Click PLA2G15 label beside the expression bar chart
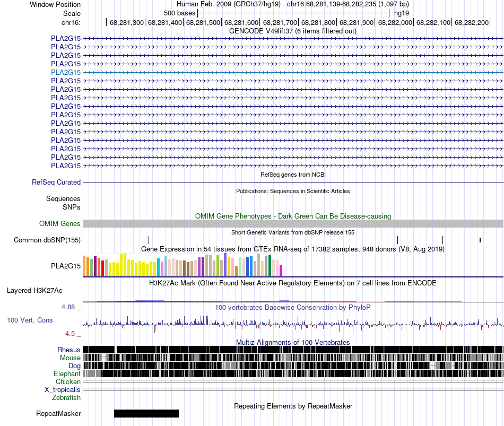 [x=66, y=266]
